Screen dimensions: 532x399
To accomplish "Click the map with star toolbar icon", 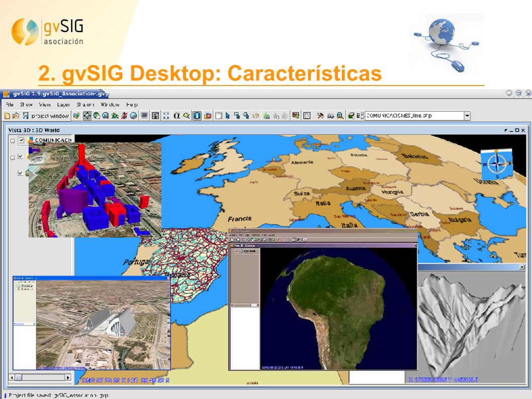I will tap(296, 116).
